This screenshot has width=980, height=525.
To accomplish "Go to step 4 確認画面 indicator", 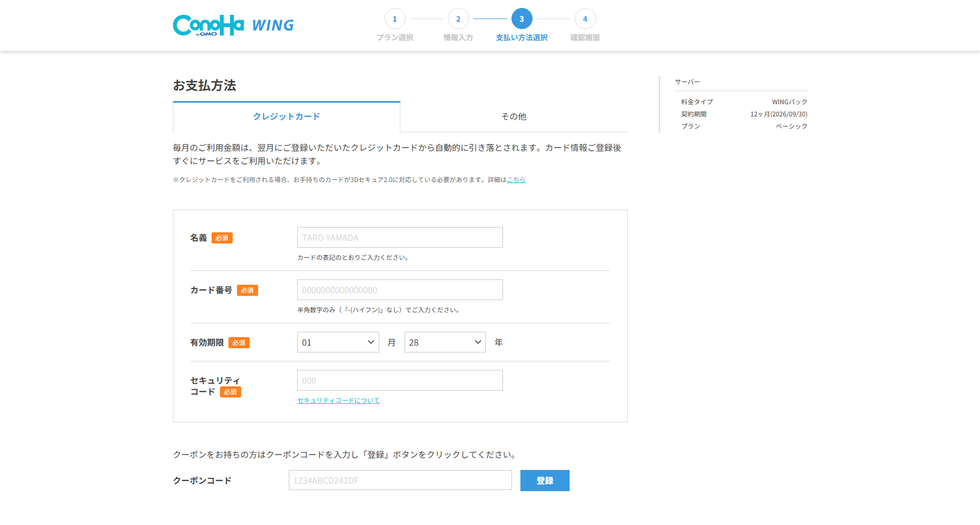I will click(x=585, y=18).
